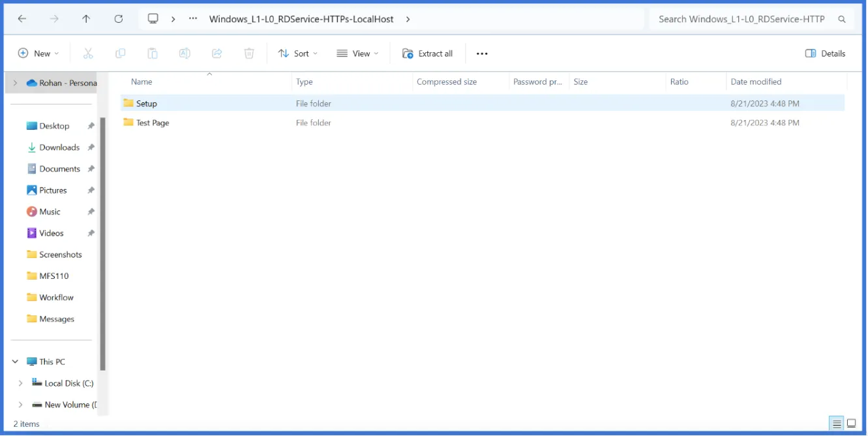The height and width of the screenshot is (436, 868).
Task: Open the Screenshots folder in the sidebar
Action: (60, 254)
